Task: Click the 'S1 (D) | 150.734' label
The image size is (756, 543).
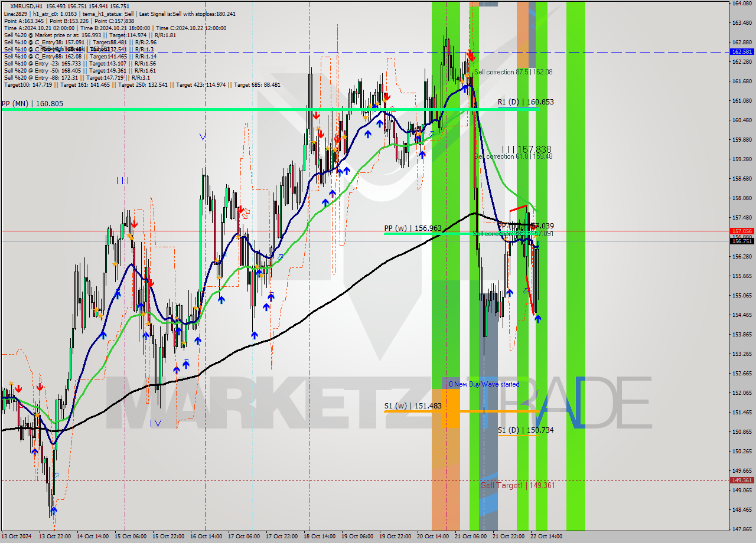Action: point(526,430)
